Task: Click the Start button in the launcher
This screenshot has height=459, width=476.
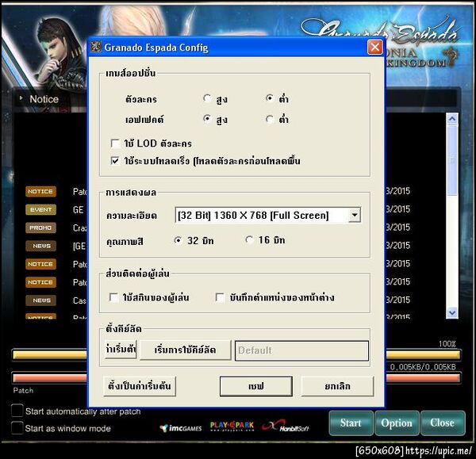Action: 351,423
